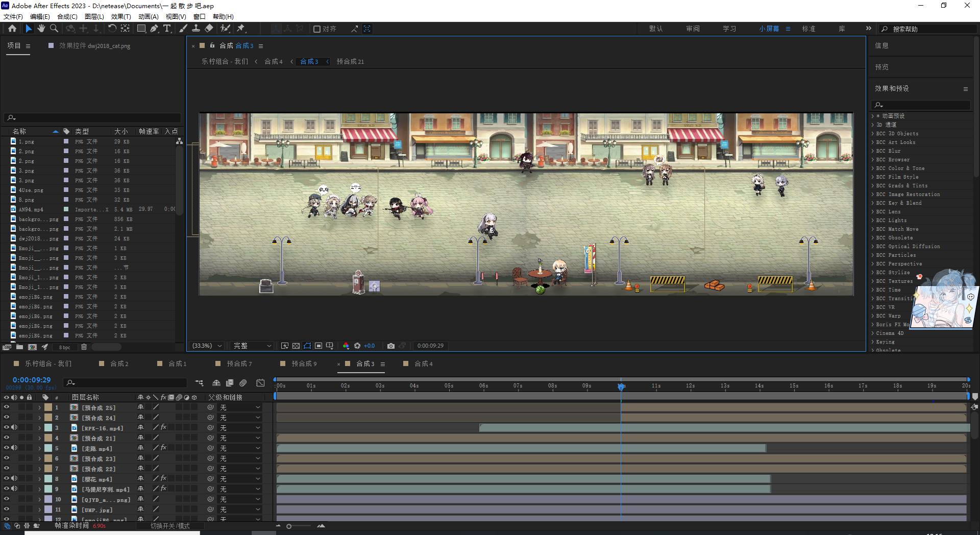Expand layer 3 RPK-16.mp4 properties
The height and width of the screenshot is (535, 980).
tap(39, 428)
